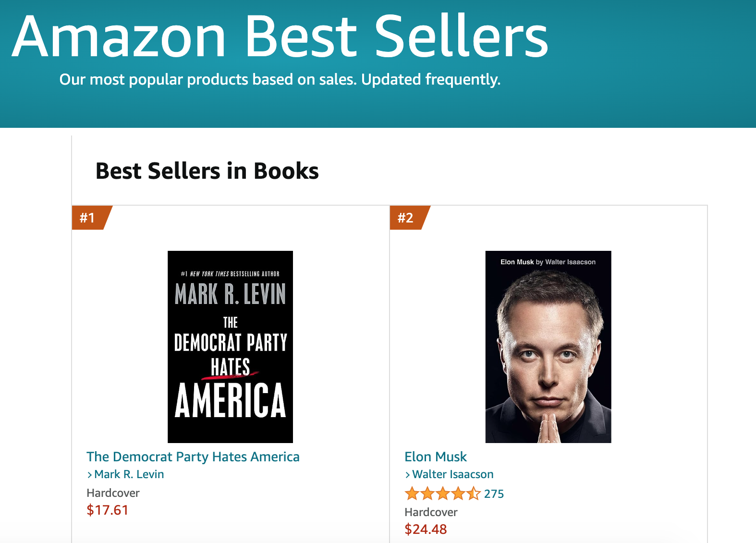The height and width of the screenshot is (543, 756).
Task: Click the Democrat Party Hates America cover image
Action: (x=230, y=346)
